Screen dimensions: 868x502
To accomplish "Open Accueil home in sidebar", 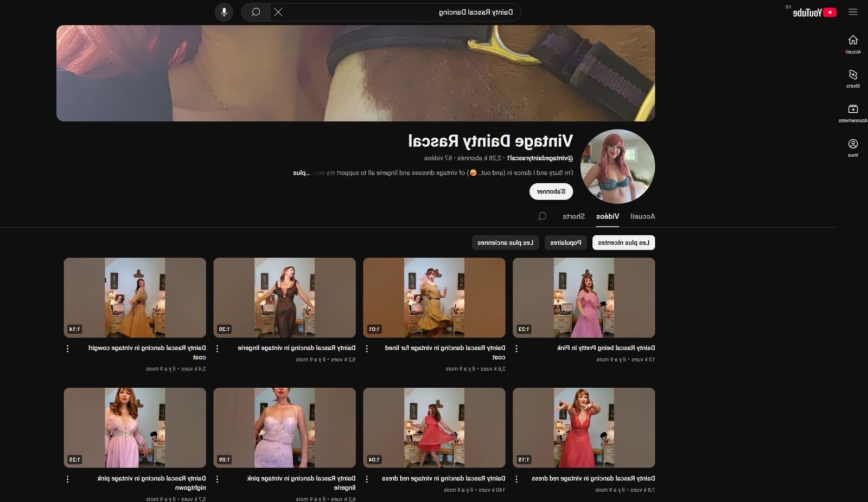I will click(x=853, y=44).
